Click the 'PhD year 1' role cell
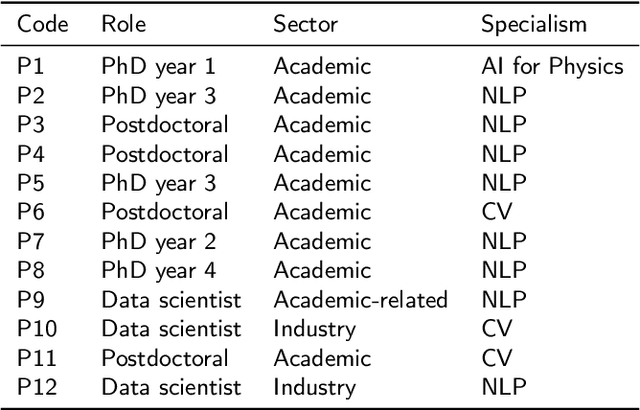 pyautogui.click(x=158, y=68)
